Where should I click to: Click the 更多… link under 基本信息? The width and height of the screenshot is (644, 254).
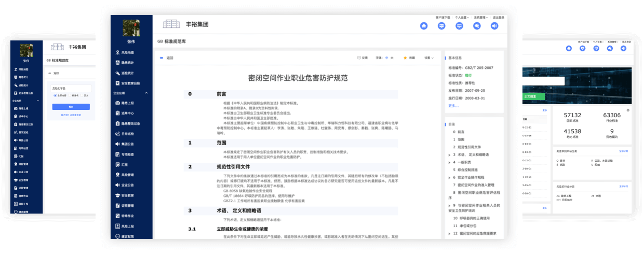point(453,106)
